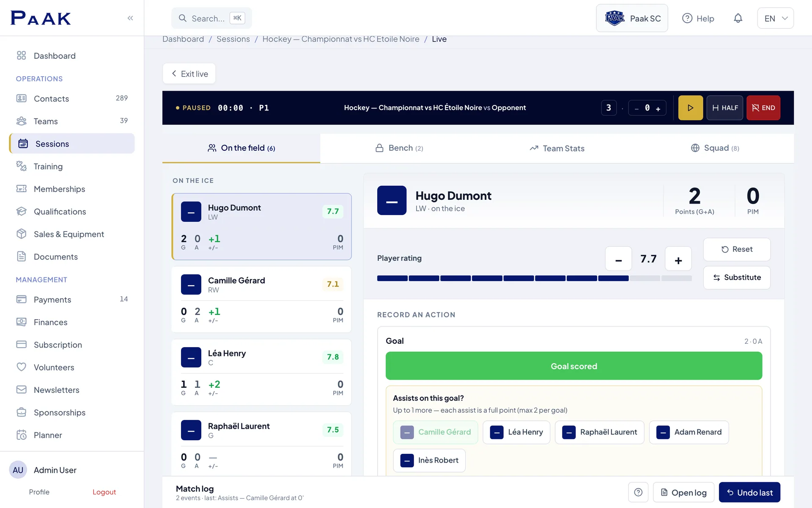This screenshot has height=508, width=812.
Task: Toggle Inès Robert assist chip
Action: 429,461
